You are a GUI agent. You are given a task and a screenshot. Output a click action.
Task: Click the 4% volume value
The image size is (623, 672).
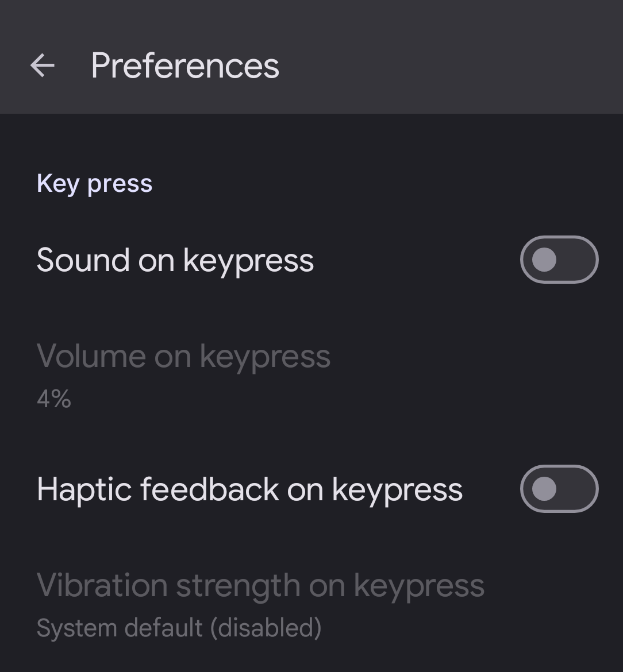[x=54, y=399]
